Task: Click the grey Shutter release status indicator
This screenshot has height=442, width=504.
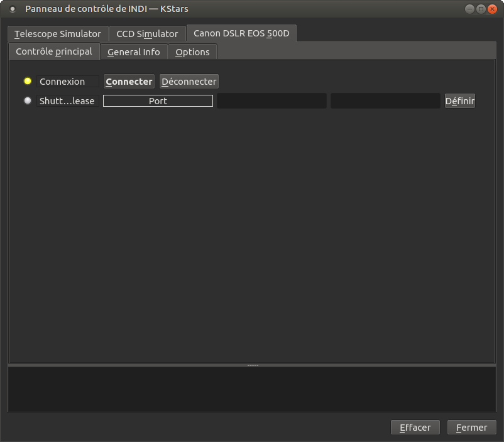Action: (x=28, y=100)
